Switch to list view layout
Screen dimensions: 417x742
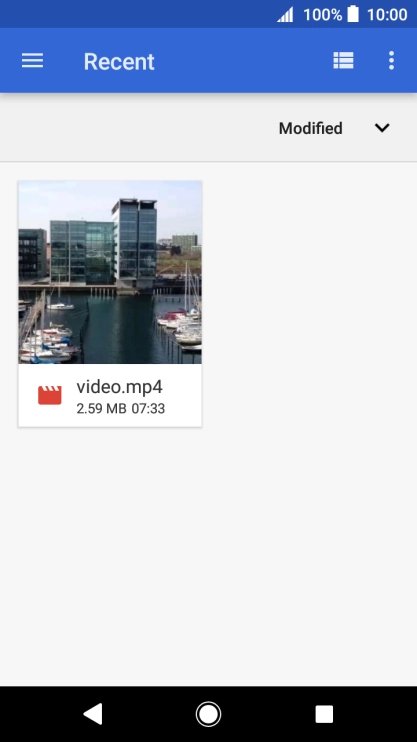(x=343, y=61)
